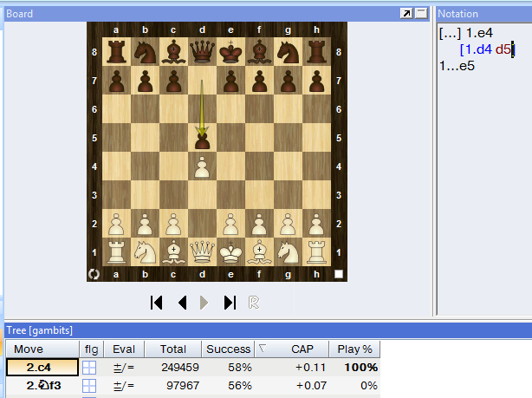This screenshot has width=532, height=398.
Task: Step back one move
Action: [182, 302]
